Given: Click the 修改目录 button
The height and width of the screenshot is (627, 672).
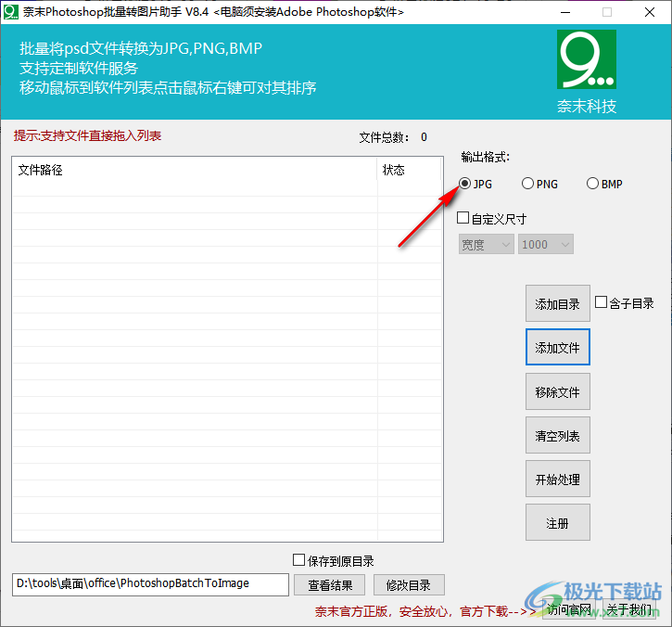Looking at the screenshot, I should tap(409, 585).
